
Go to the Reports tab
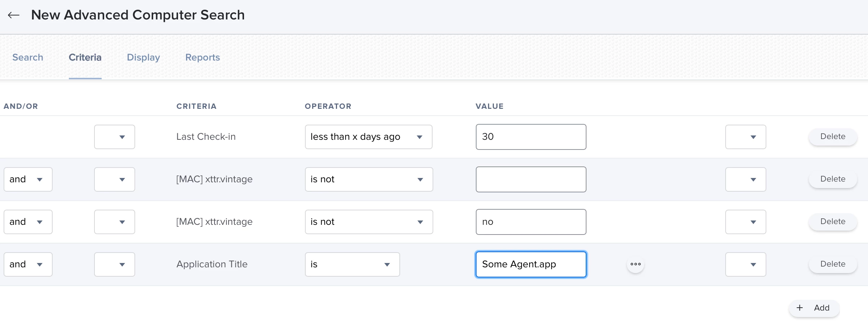(x=202, y=57)
